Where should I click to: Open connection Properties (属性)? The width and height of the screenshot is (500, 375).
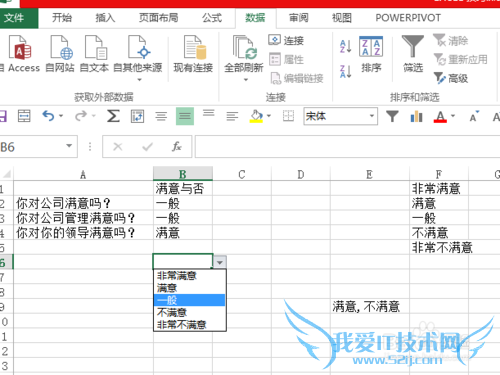point(286,60)
